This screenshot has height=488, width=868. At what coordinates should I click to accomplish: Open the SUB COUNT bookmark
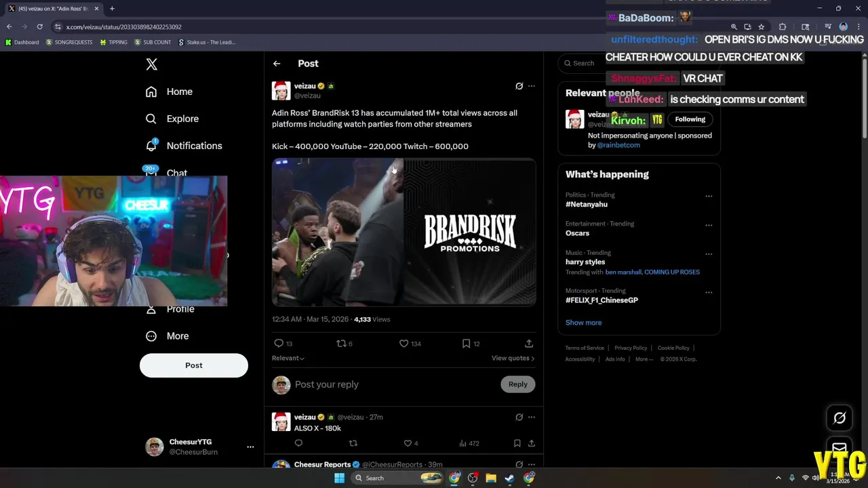pos(153,42)
